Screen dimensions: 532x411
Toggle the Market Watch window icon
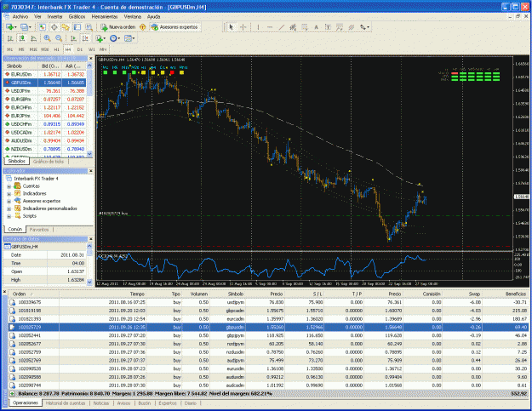pos(42,27)
